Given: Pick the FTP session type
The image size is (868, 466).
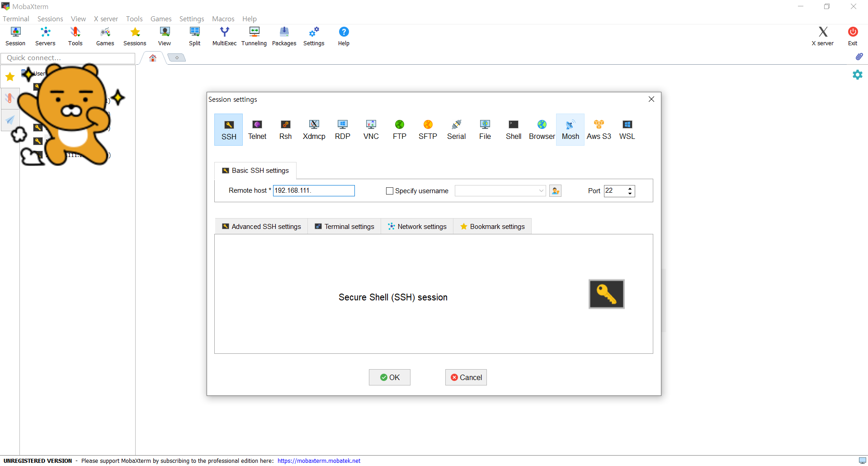Looking at the screenshot, I should point(400,129).
